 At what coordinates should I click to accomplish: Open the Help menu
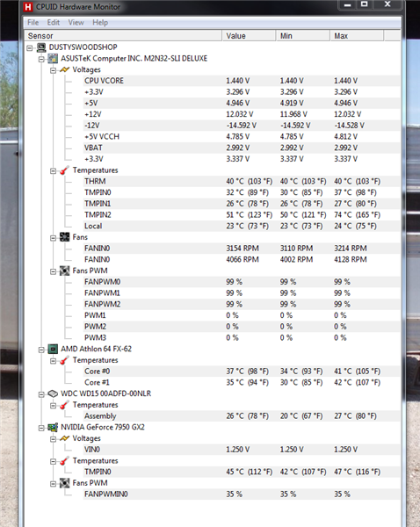pyautogui.click(x=100, y=23)
